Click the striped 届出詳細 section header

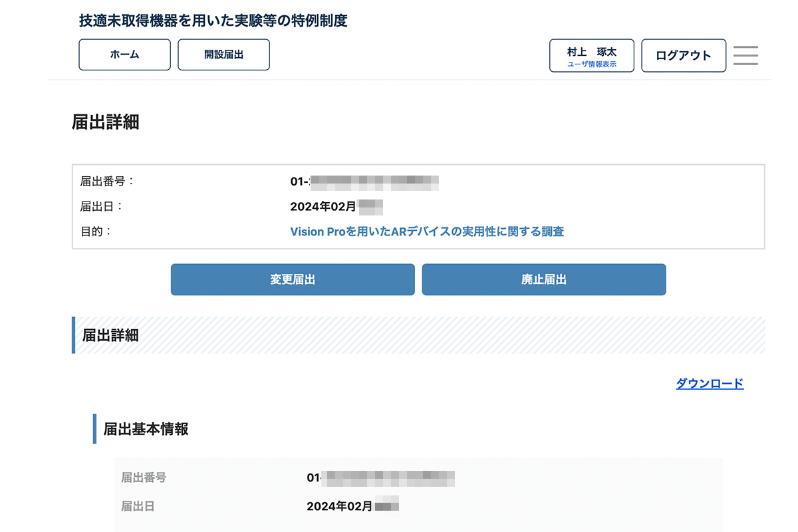(x=110, y=335)
